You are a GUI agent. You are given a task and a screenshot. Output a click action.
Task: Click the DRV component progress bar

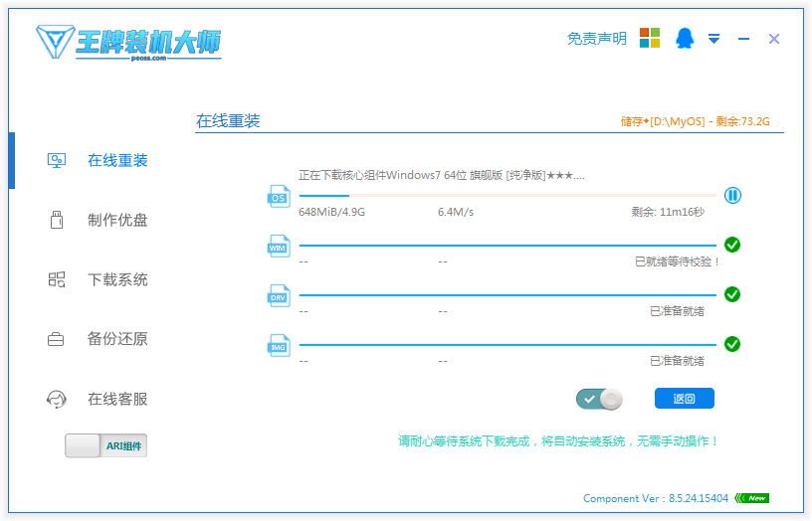pos(507,295)
